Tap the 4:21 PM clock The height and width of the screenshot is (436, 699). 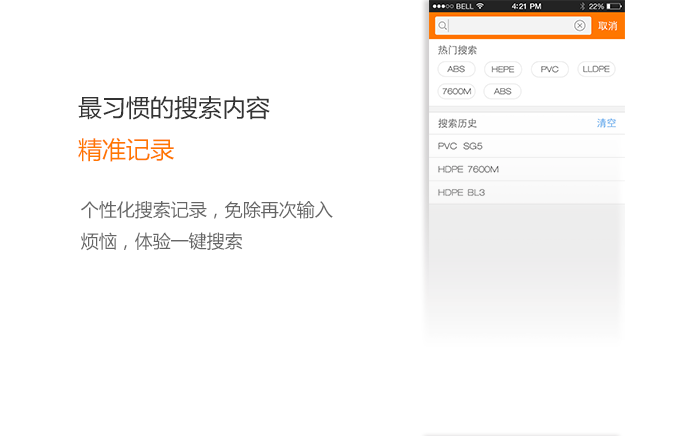526,6
